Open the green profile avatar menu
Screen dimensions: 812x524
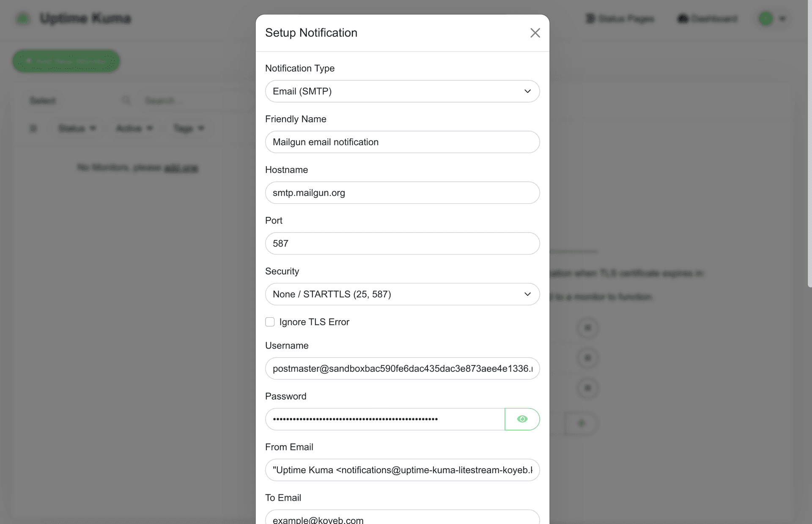click(765, 19)
